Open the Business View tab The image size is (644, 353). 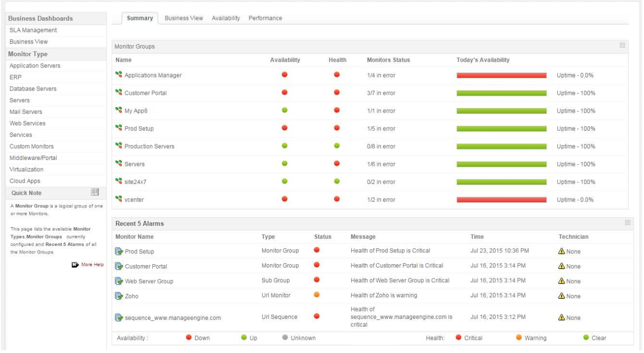pos(184,18)
